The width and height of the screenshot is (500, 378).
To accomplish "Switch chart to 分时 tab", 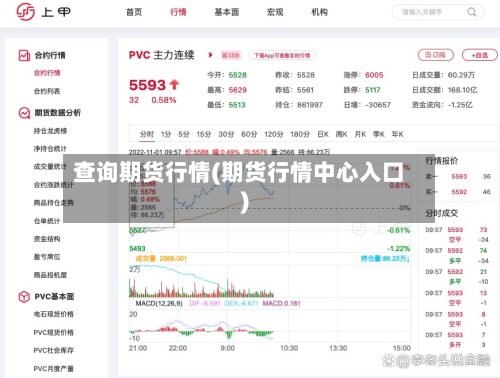I will coord(147,134).
